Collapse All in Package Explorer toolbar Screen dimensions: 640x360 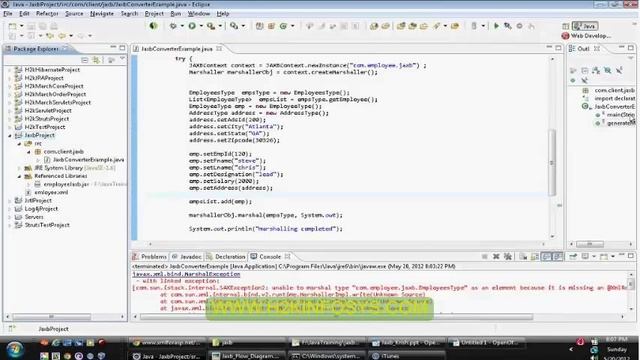[x=84, y=60]
